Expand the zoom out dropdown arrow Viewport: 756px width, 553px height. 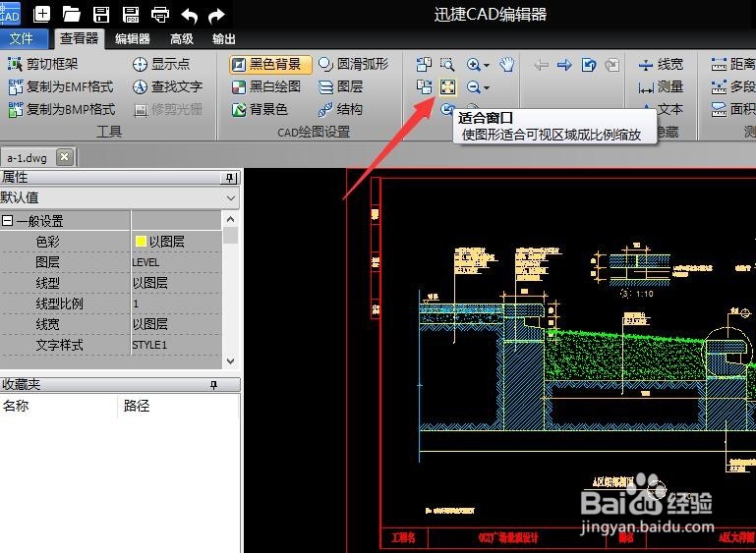pos(487,87)
